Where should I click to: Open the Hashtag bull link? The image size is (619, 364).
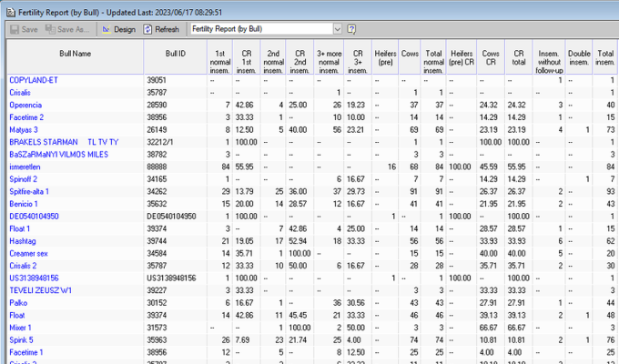coord(24,240)
